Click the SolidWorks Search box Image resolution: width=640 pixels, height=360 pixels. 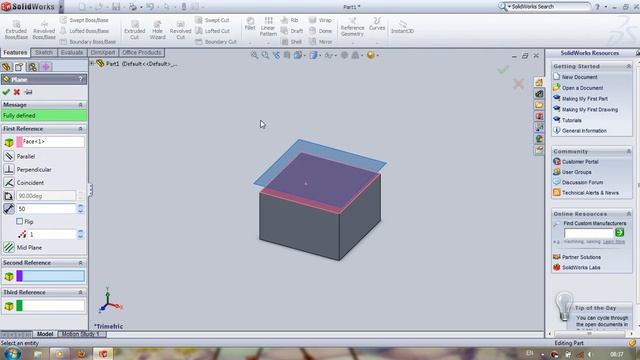coord(549,7)
